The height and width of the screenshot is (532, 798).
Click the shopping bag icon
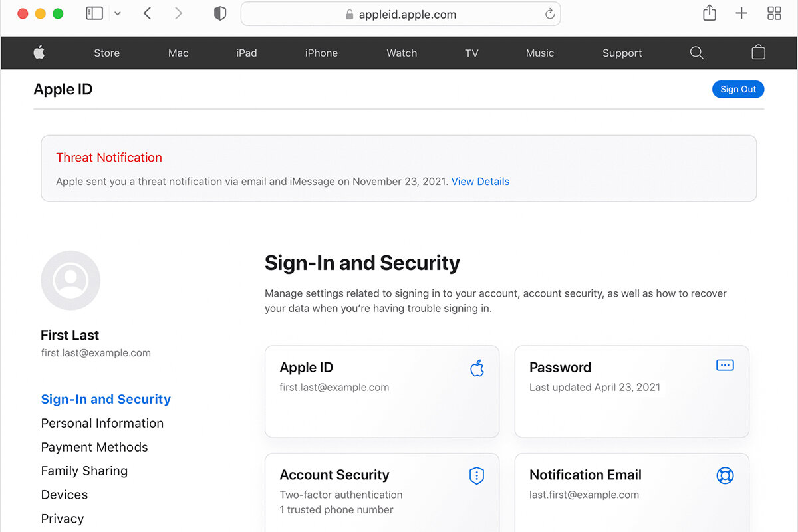click(x=757, y=53)
